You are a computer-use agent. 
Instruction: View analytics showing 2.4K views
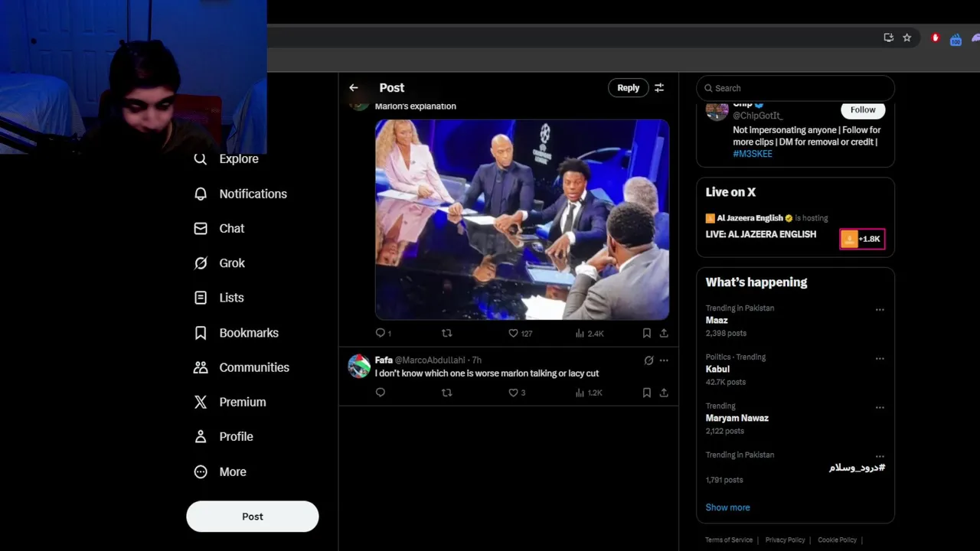point(590,333)
